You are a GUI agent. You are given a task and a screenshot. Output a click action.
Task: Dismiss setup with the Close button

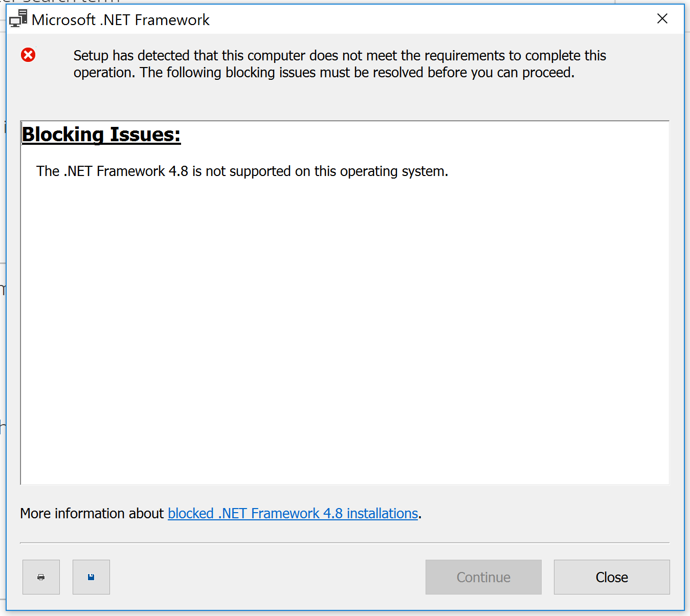[612, 577]
